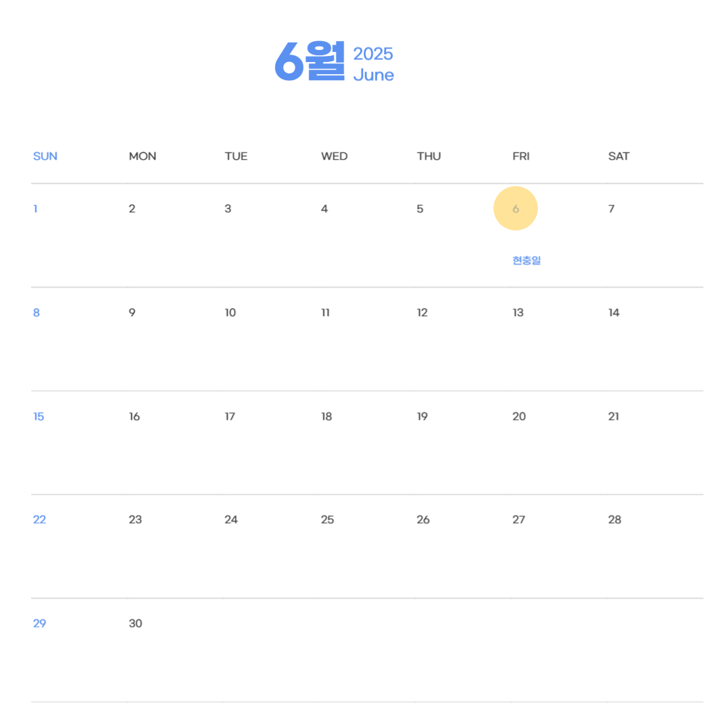Click the MON column header

(142, 156)
